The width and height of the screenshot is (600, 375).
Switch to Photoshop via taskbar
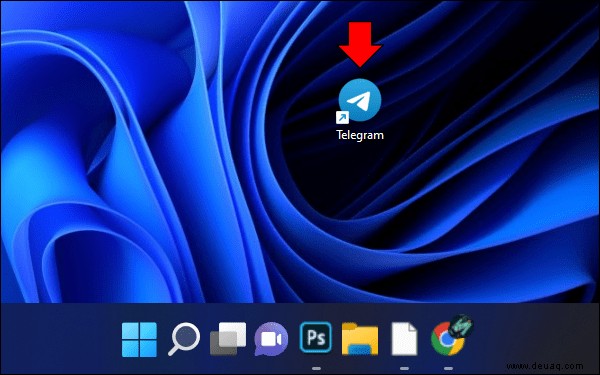coord(316,337)
